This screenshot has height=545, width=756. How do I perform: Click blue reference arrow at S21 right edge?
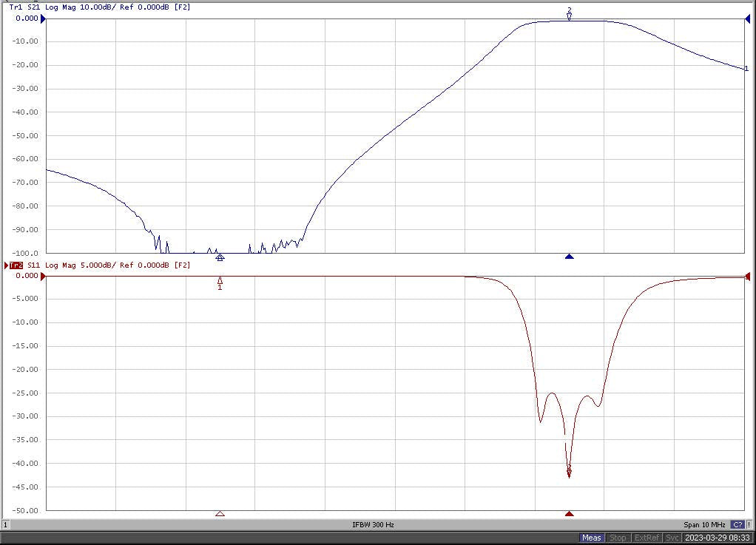(x=748, y=18)
